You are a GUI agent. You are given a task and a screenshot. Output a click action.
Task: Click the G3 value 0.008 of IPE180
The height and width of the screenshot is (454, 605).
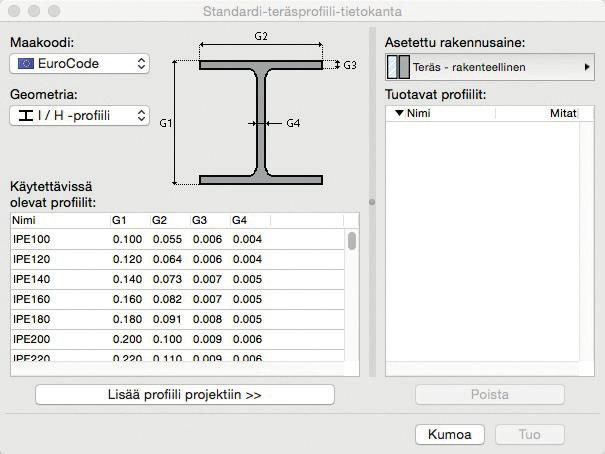208,319
